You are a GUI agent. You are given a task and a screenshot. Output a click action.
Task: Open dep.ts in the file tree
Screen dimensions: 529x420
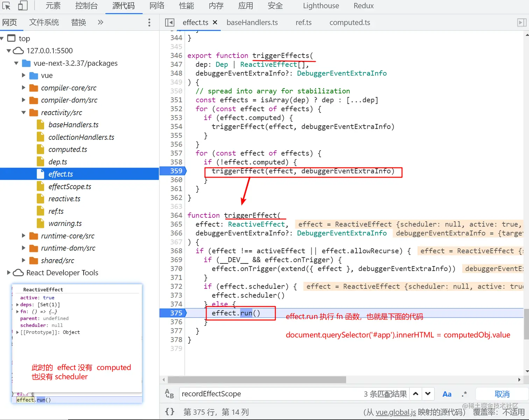[x=58, y=162]
